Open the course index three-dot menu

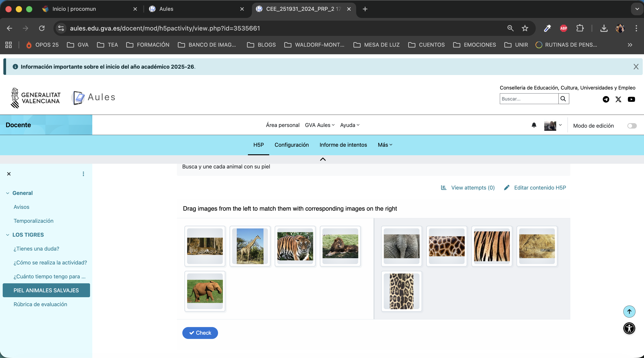pyautogui.click(x=83, y=174)
